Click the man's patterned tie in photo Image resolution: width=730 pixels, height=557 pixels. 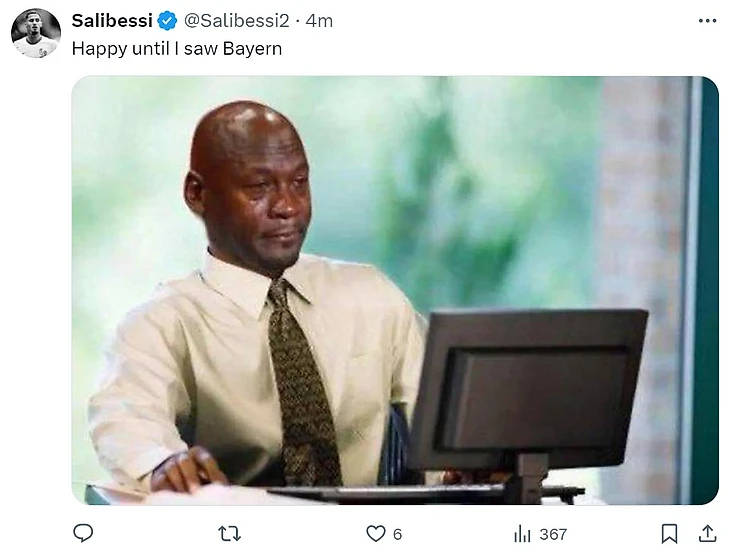(x=304, y=382)
